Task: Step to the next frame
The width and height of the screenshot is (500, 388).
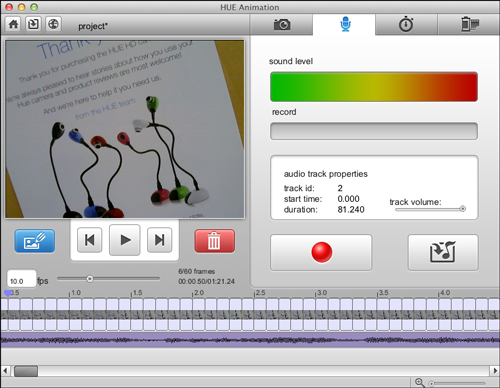Action: point(160,240)
